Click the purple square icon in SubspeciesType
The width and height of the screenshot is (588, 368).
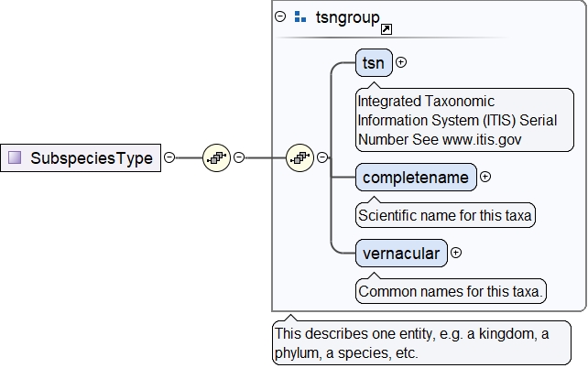click(x=15, y=157)
